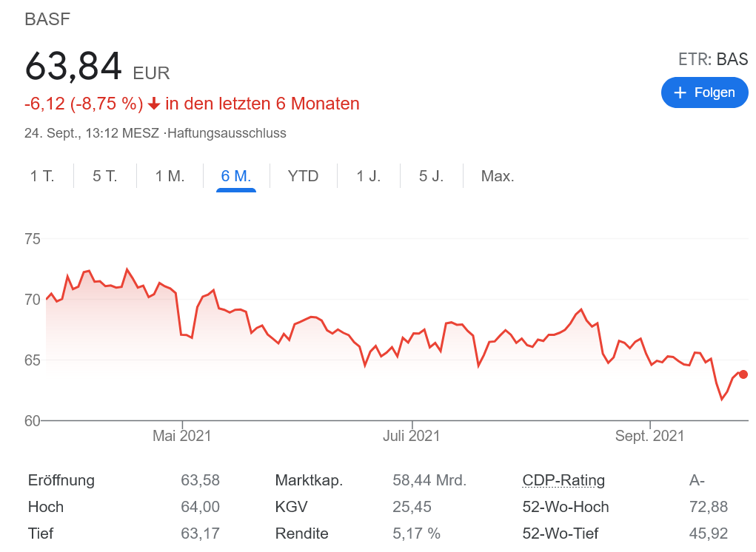The image size is (756, 552).
Task: Switch to YTD chart view
Action: pyautogui.click(x=303, y=176)
